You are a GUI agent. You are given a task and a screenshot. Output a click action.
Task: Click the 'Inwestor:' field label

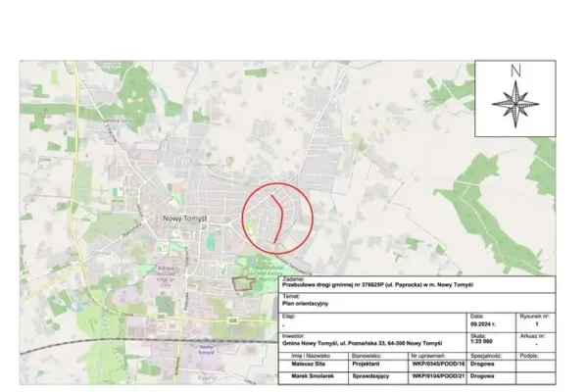click(x=293, y=336)
